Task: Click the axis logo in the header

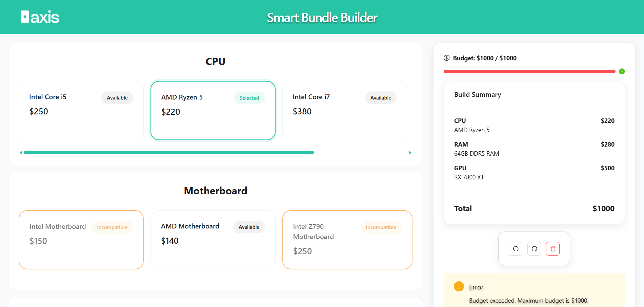Action: coord(40,17)
